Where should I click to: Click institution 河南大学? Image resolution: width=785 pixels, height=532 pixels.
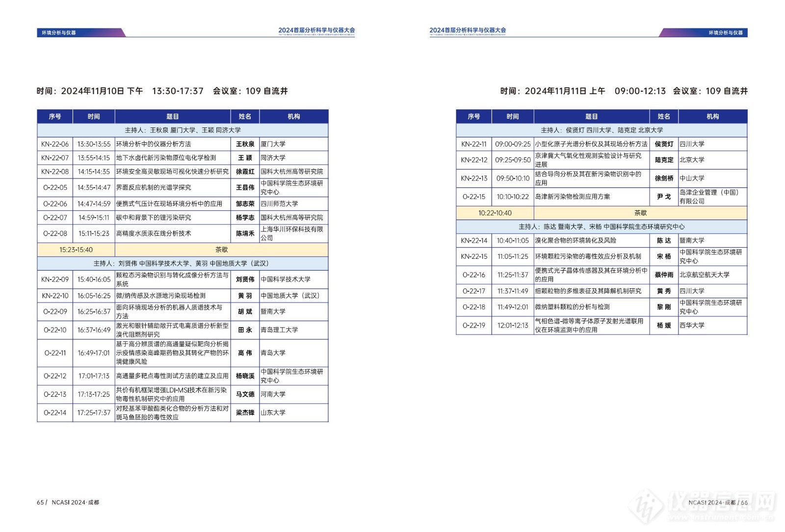pyautogui.click(x=273, y=394)
